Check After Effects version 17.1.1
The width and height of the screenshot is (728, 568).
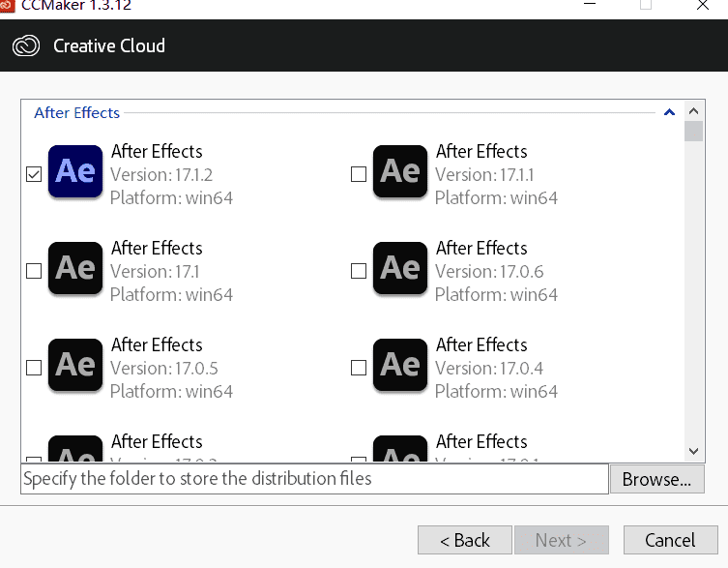[359, 174]
